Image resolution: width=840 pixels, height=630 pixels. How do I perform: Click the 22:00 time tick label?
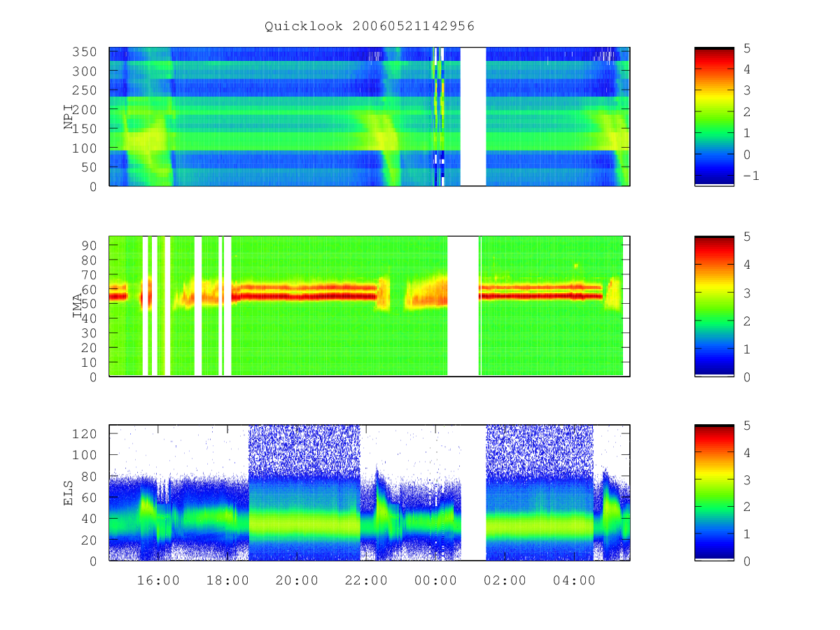[366, 581]
